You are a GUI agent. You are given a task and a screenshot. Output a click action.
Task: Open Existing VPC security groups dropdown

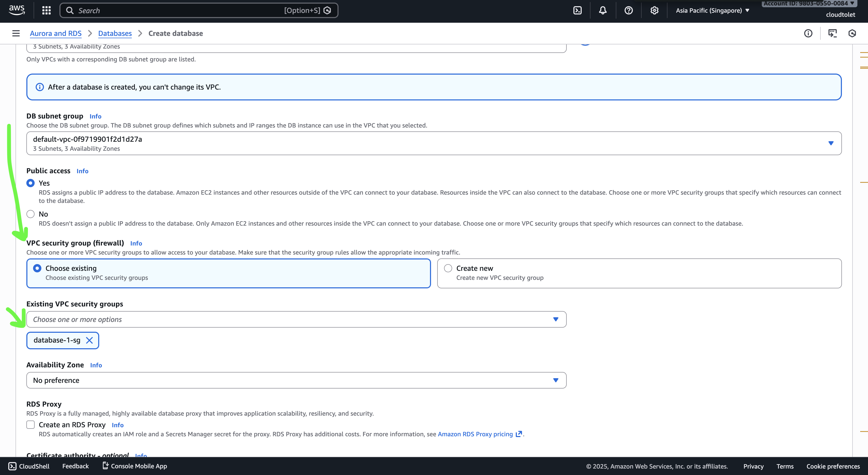pyautogui.click(x=296, y=320)
